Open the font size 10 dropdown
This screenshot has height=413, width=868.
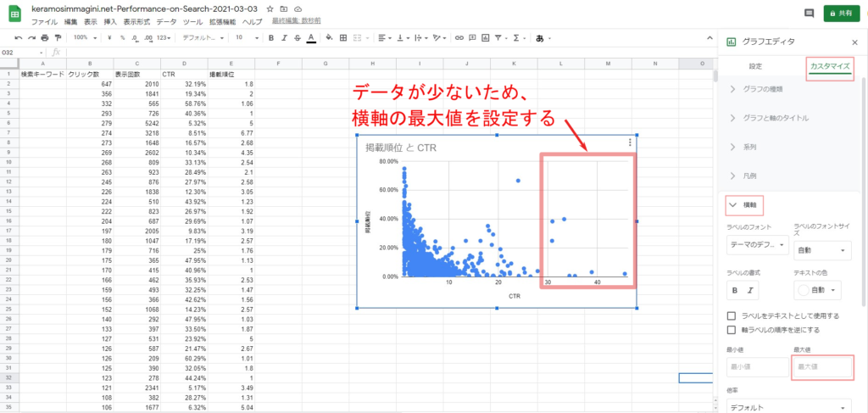point(247,37)
